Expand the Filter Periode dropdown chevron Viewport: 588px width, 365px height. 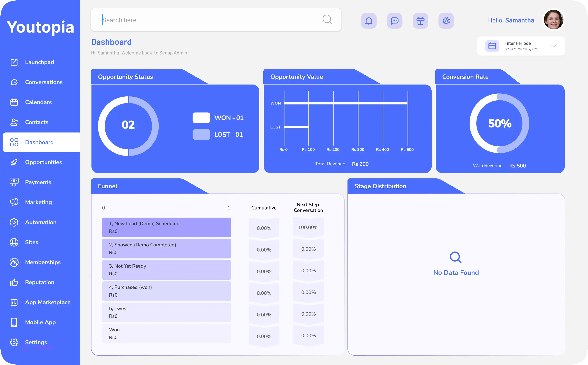tap(553, 46)
